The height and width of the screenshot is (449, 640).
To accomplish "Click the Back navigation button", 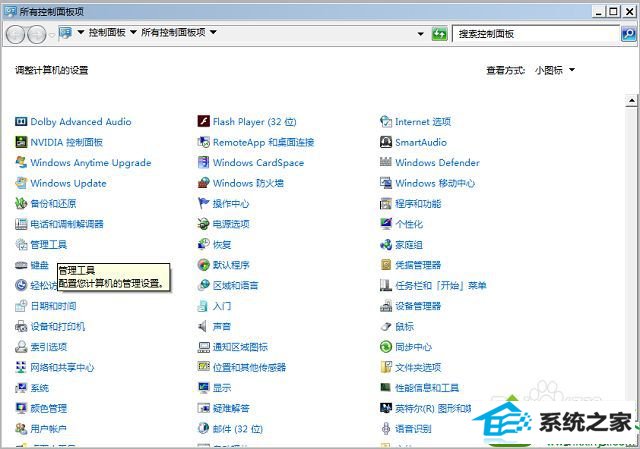I will tap(16, 34).
